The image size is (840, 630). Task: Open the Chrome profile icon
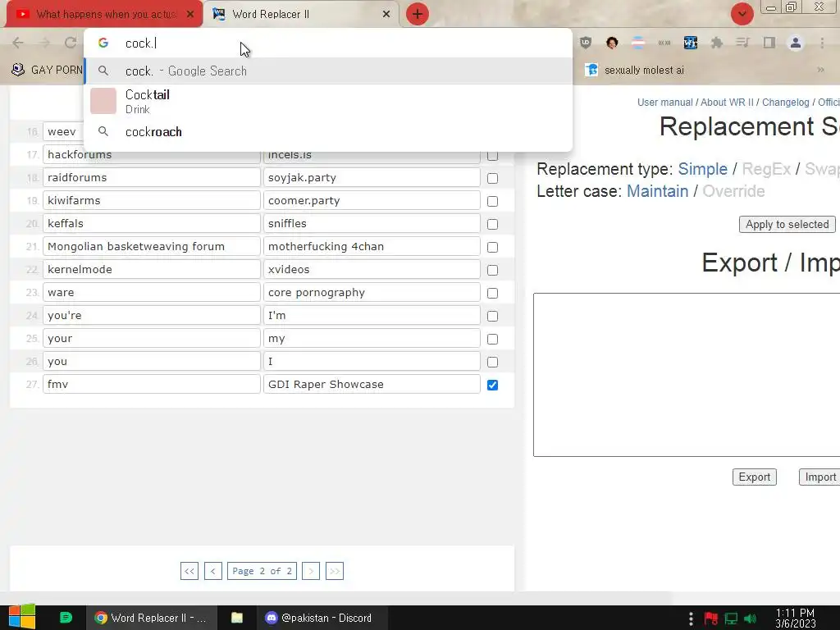[x=796, y=43]
